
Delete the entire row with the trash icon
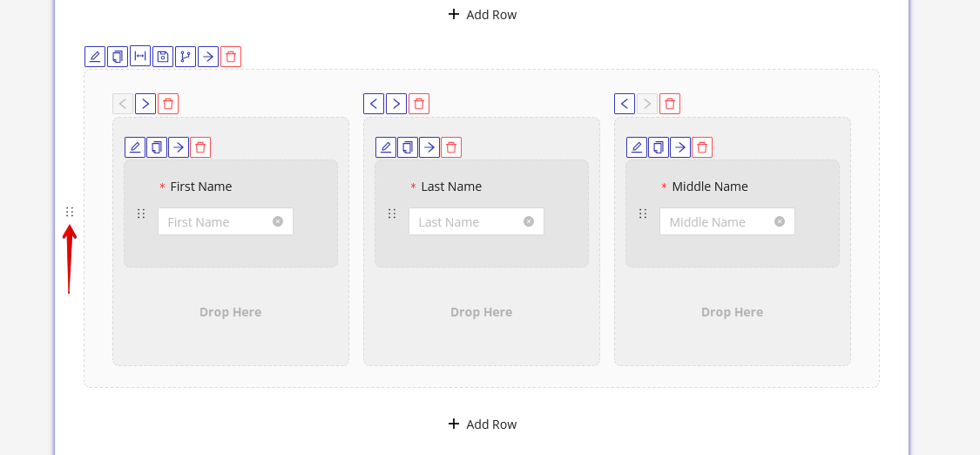[231, 57]
